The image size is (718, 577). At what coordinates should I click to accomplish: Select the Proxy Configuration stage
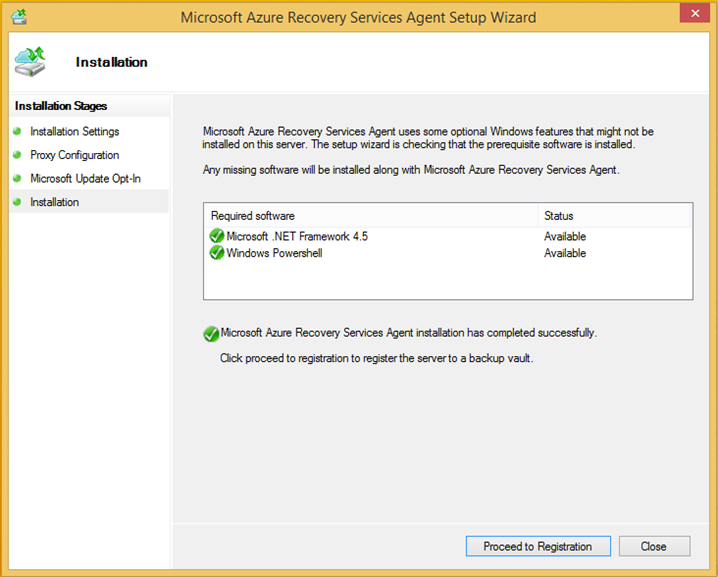[x=75, y=155]
